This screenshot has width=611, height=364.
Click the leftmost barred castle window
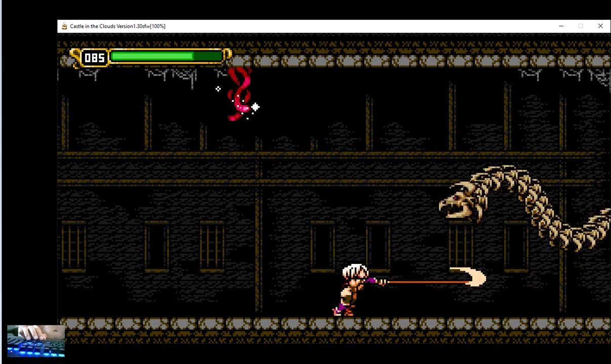click(x=73, y=247)
